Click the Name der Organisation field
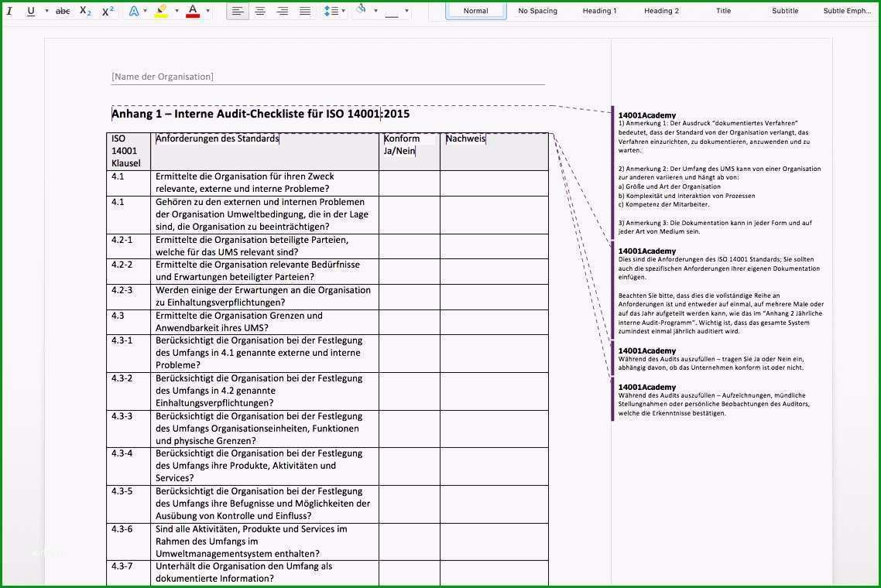The width and height of the screenshot is (881, 588). 163,77
